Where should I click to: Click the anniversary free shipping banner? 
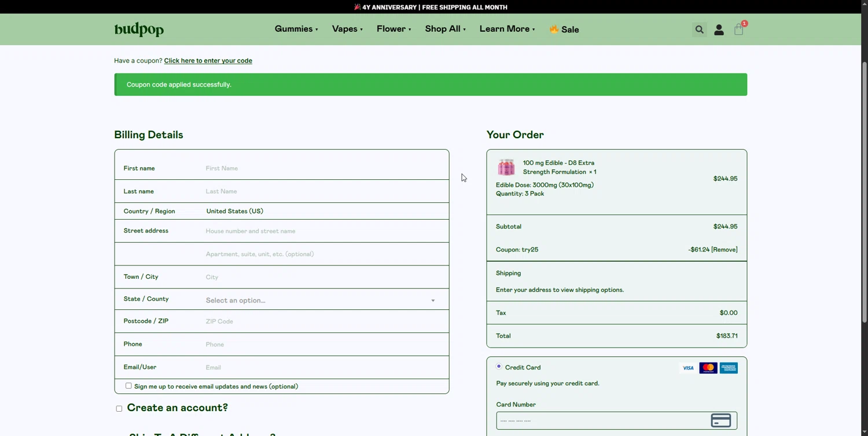click(x=431, y=7)
